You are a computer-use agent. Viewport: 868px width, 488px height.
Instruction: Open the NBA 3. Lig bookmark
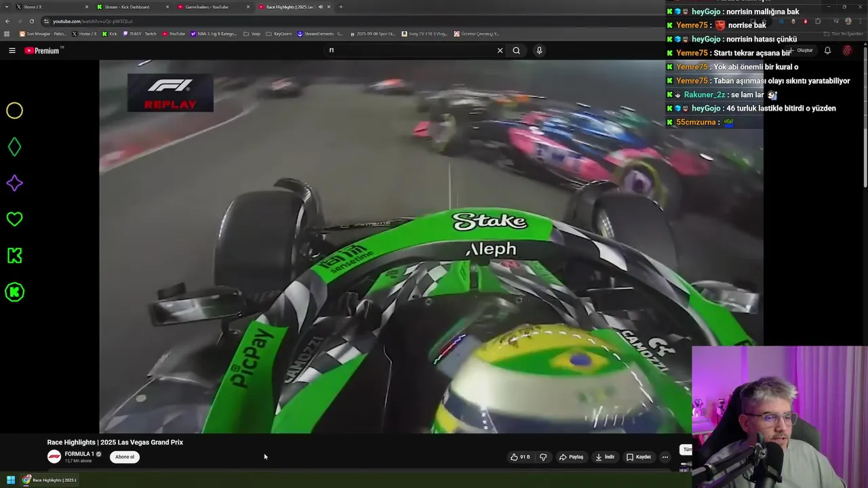[214, 33]
